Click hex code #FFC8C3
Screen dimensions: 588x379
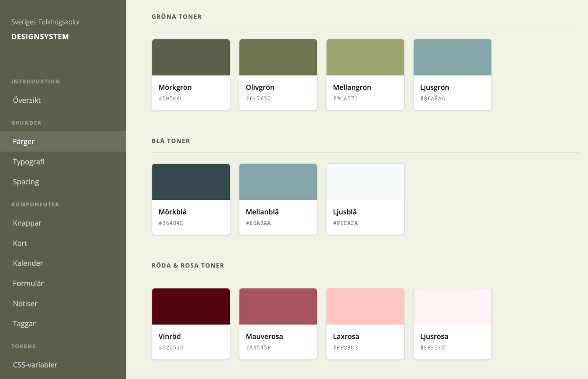(345, 348)
